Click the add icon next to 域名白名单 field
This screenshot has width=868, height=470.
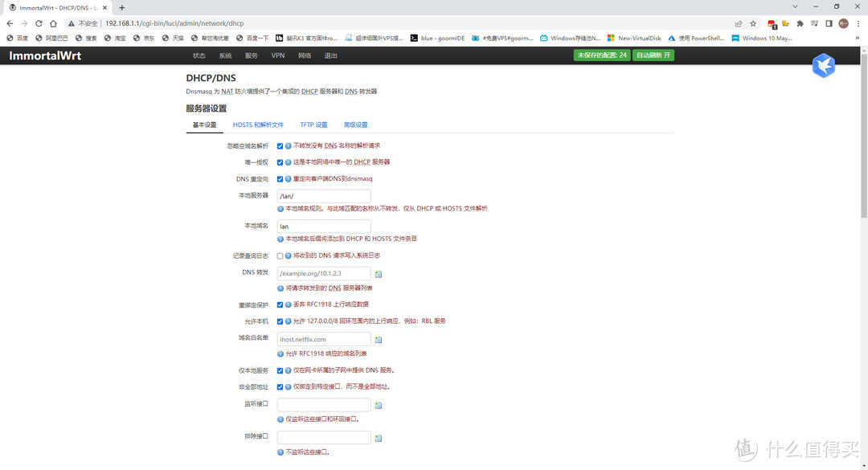tap(379, 340)
